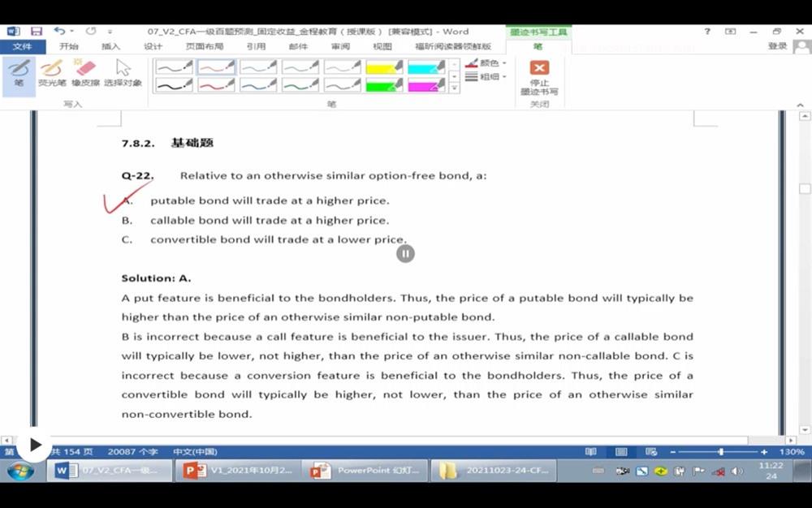Pick the black pen style in bottom row
The width and height of the screenshot is (812, 508).
tap(174, 85)
